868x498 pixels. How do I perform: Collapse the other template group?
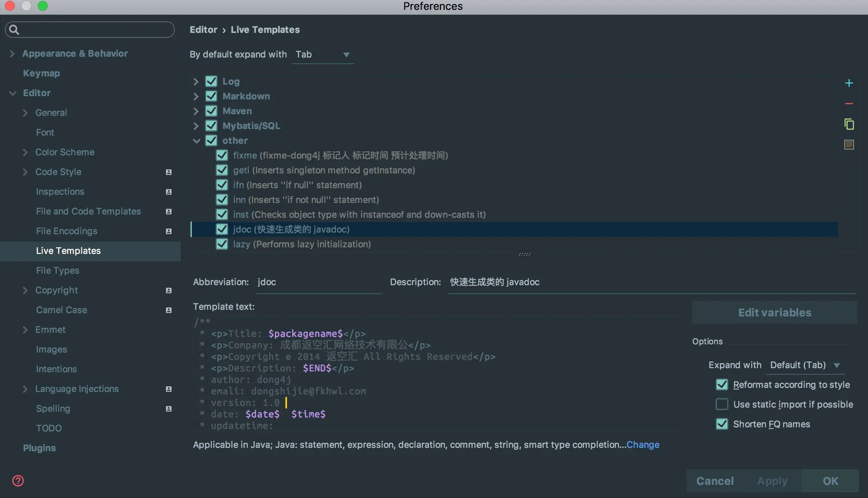pyautogui.click(x=196, y=141)
